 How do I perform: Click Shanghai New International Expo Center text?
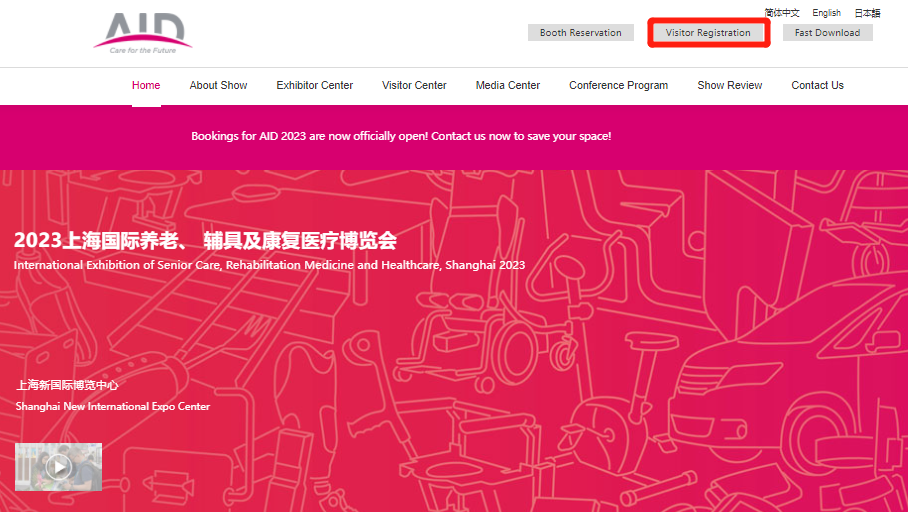tap(113, 406)
